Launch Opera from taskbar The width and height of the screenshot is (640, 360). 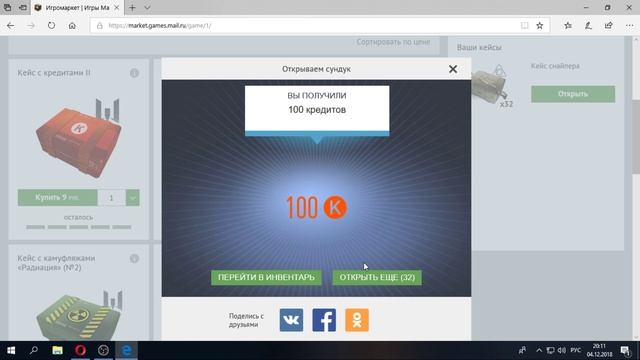(x=80, y=350)
